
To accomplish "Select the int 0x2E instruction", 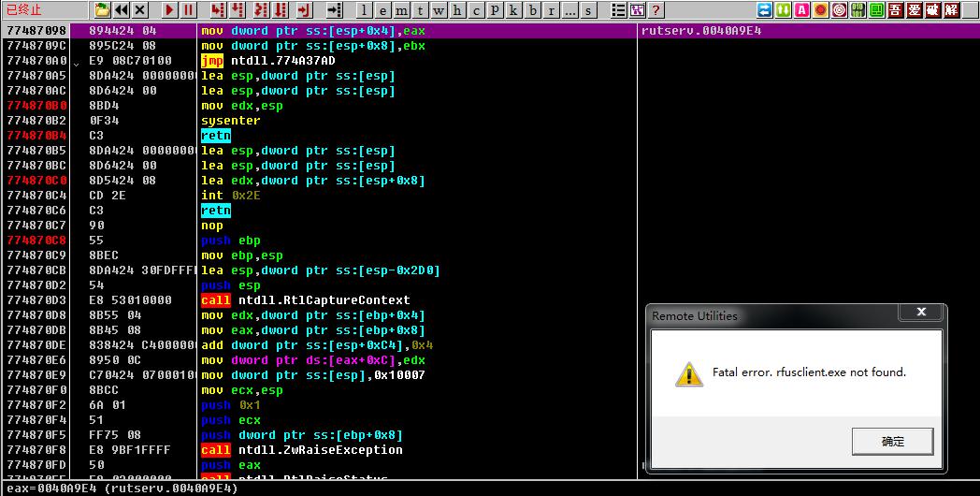I will coord(231,196).
